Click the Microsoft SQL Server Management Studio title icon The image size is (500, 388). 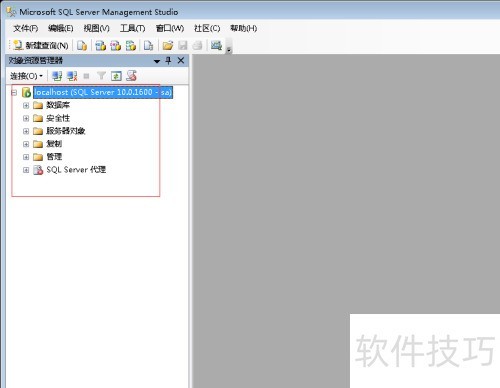(x=11, y=12)
